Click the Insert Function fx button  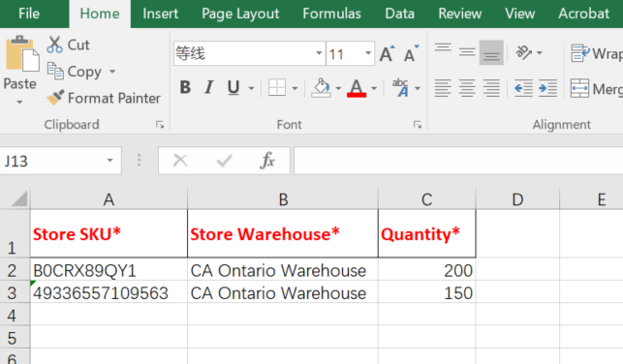click(x=267, y=161)
